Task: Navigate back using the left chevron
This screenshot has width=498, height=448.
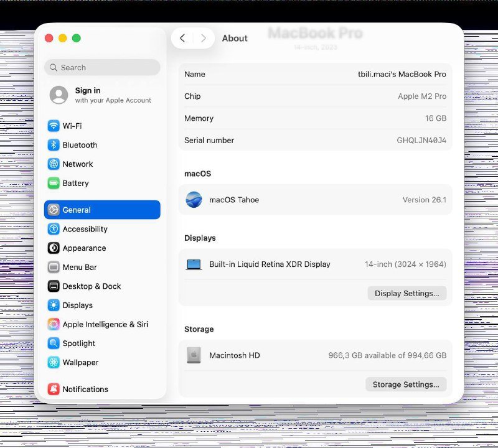Action: coord(182,38)
